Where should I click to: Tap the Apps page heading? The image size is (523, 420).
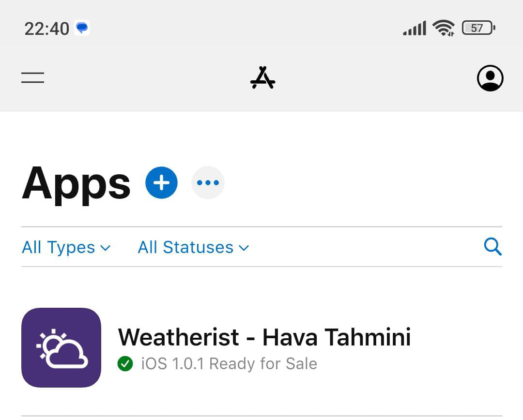[76, 184]
